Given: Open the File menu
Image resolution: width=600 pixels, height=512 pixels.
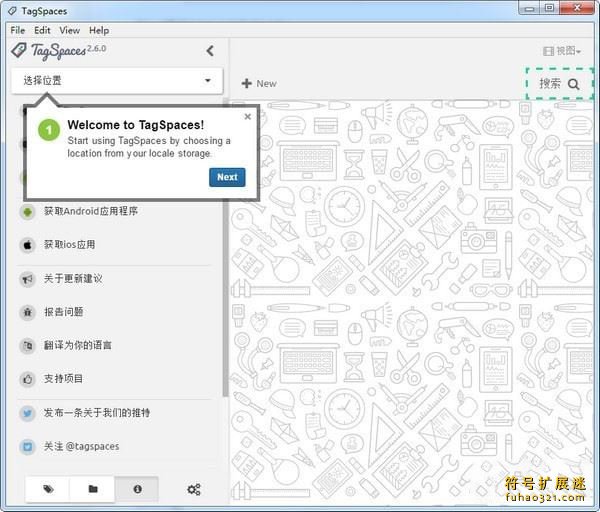Looking at the screenshot, I should tap(18, 30).
